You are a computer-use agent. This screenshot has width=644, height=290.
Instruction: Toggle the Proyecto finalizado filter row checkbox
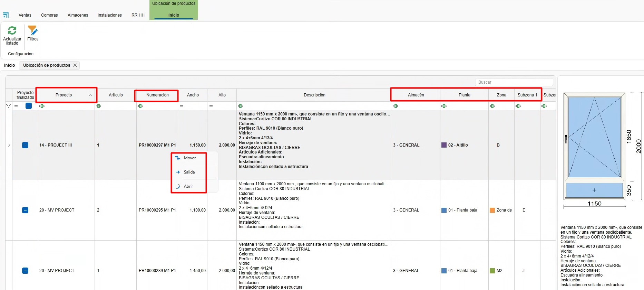coord(29,106)
